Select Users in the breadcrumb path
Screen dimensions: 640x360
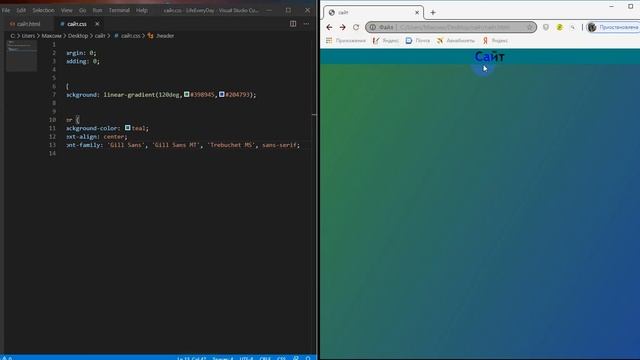pos(28,36)
